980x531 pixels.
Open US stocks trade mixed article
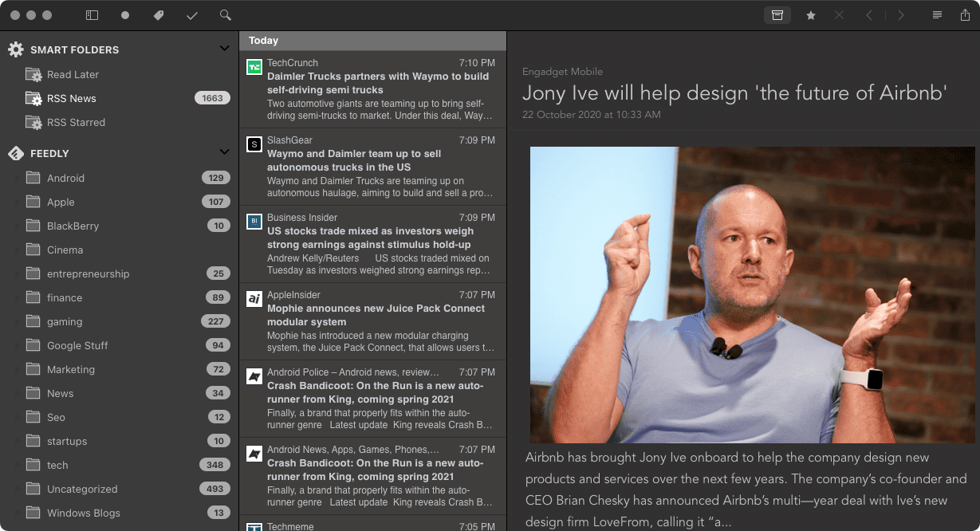(x=372, y=244)
